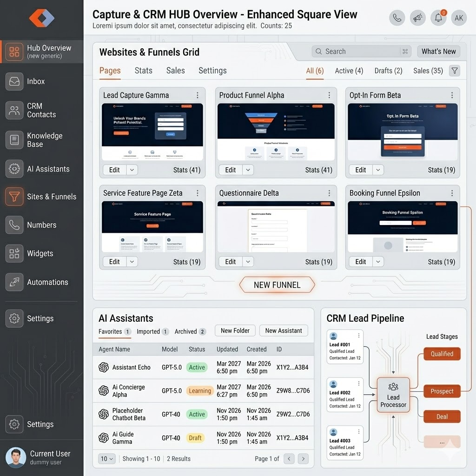Expand Edit dropdown on Lead Capture Gamma
Viewport: 476px width, 476px height.
click(132, 170)
